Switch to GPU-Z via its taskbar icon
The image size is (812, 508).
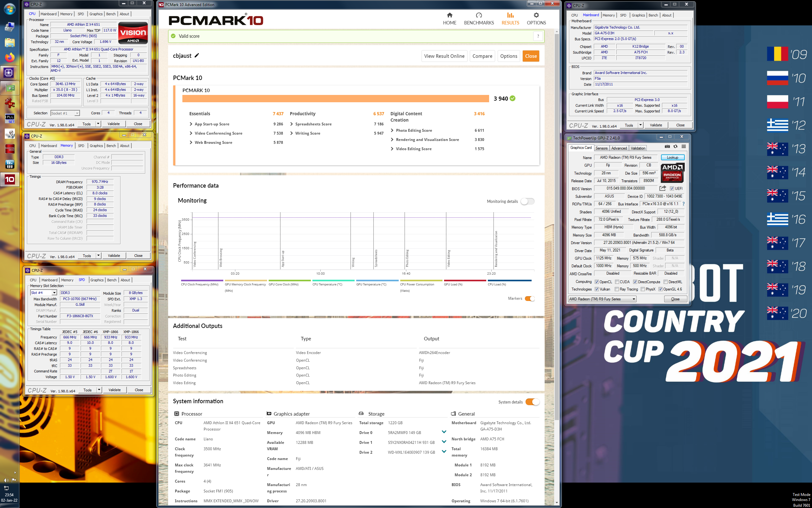pyautogui.click(x=10, y=88)
